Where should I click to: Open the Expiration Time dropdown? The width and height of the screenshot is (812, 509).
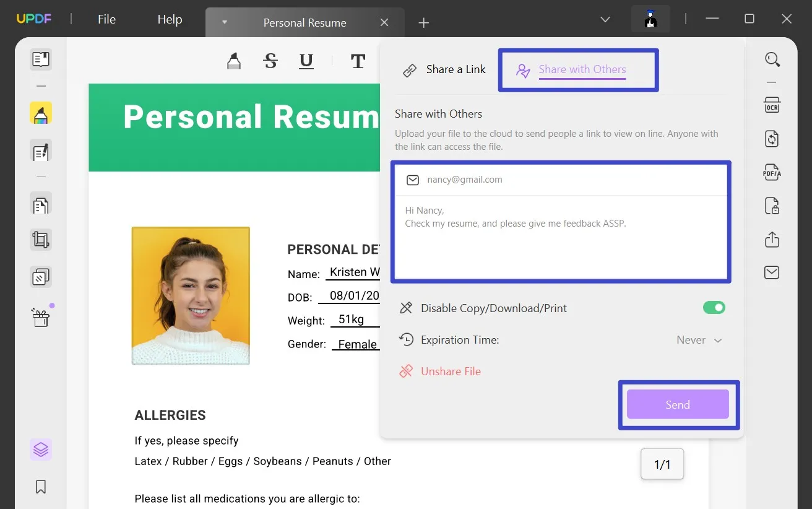[699, 340]
